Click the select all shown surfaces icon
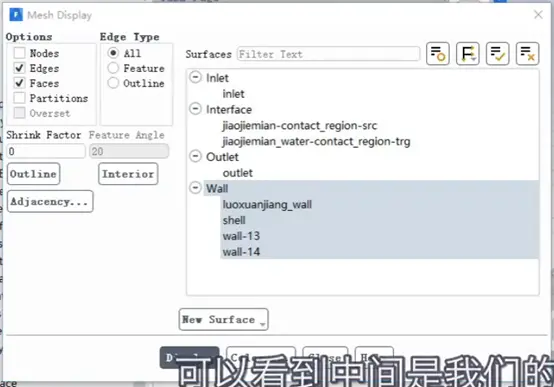The image size is (554, 387). 497,54
